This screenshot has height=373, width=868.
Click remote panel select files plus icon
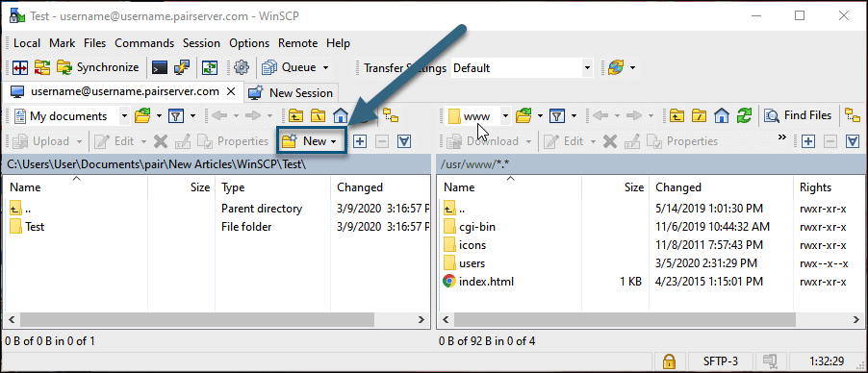tap(808, 141)
